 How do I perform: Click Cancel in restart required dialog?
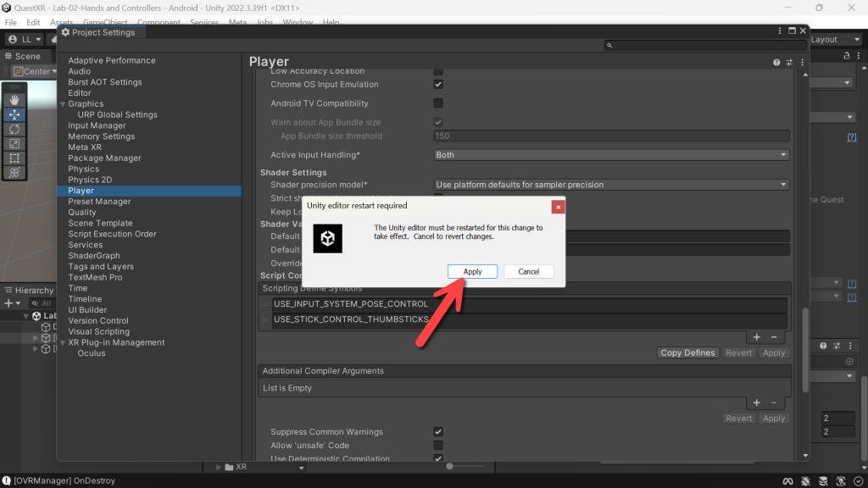coord(529,272)
